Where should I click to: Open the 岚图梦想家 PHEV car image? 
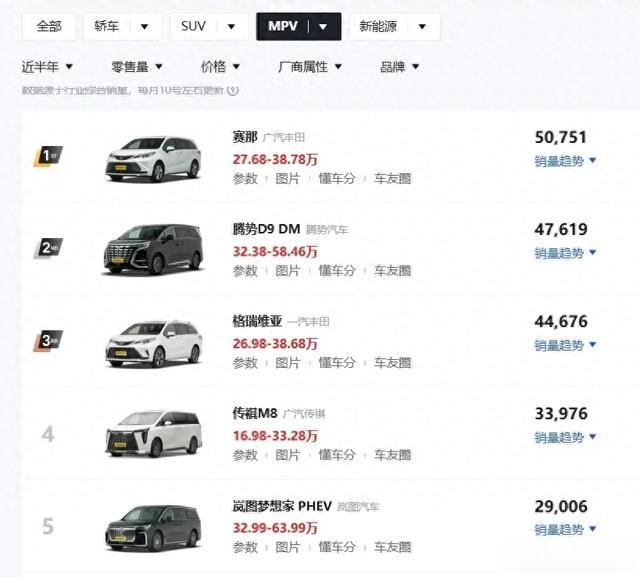point(153,528)
